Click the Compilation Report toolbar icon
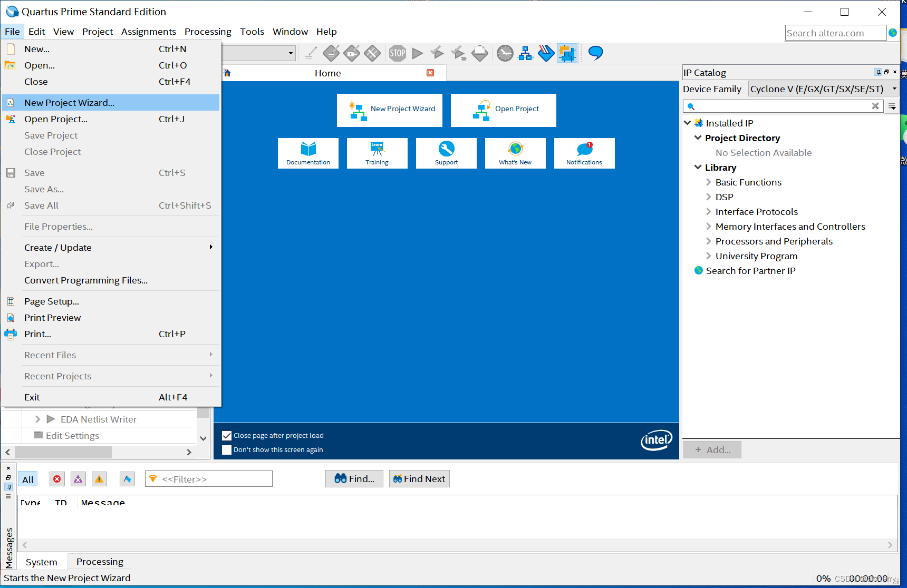The image size is (907, 588). (x=480, y=53)
